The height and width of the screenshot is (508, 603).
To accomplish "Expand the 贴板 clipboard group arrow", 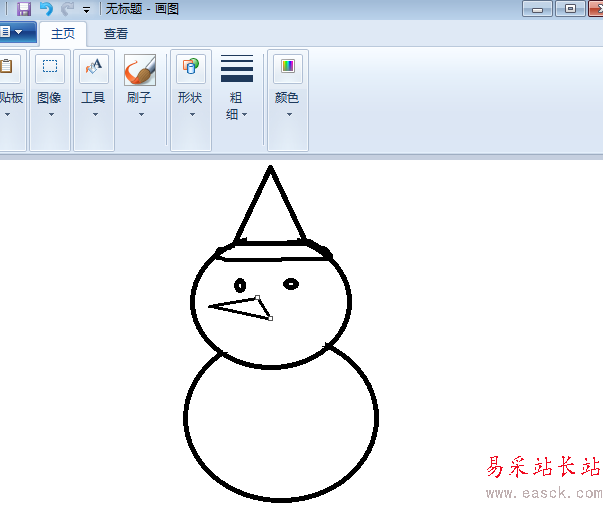I will (x=7, y=115).
